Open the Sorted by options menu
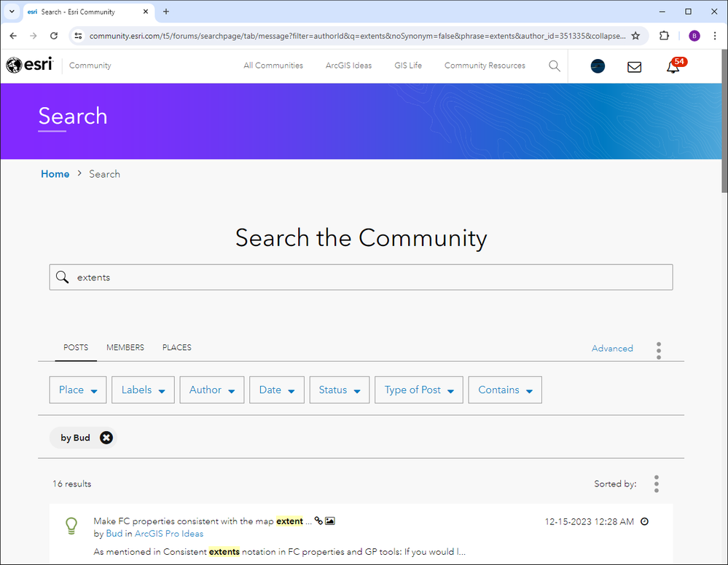This screenshot has width=728, height=565. (656, 484)
